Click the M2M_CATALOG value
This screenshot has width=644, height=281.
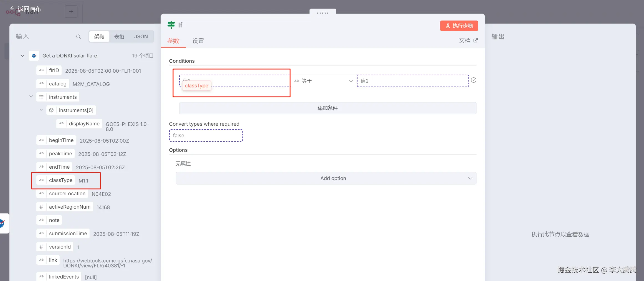coord(91,84)
